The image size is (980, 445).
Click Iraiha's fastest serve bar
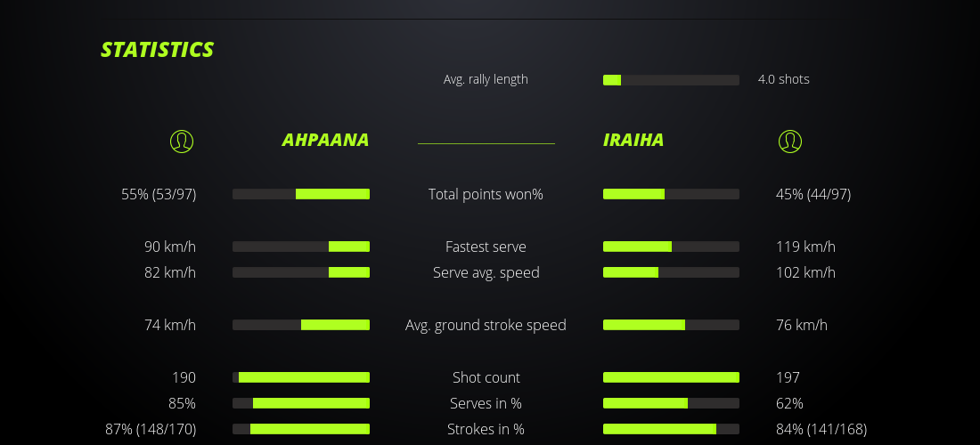[671, 247]
